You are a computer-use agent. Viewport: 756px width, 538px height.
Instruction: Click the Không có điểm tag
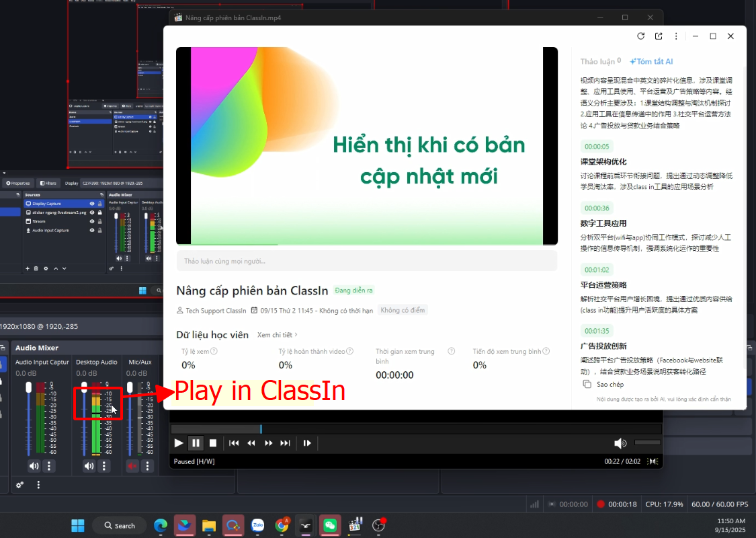click(403, 310)
